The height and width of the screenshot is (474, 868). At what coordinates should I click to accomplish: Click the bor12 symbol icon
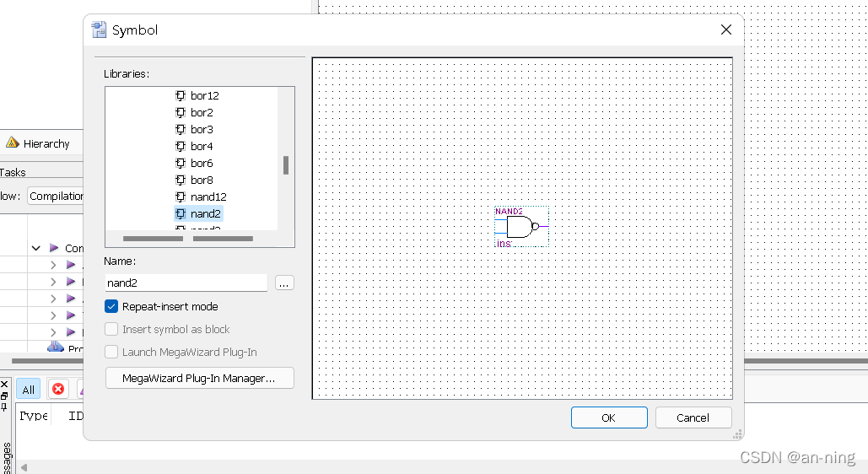pos(181,96)
